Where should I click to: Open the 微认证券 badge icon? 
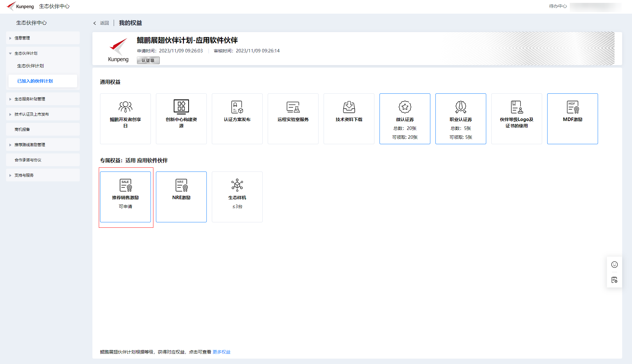tap(405, 107)
